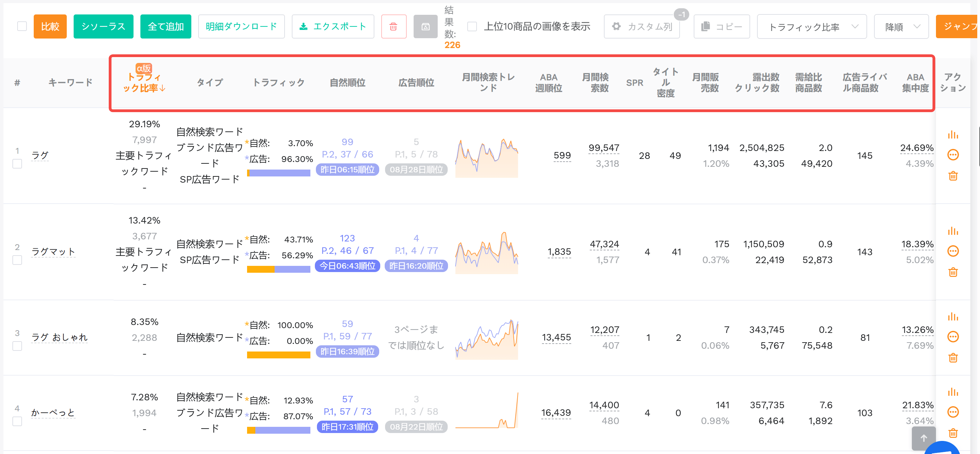Open the bar chart icon for ラグ おしゃれ row
The width and height of the screenshot is (980, 454).
point(952,316)
